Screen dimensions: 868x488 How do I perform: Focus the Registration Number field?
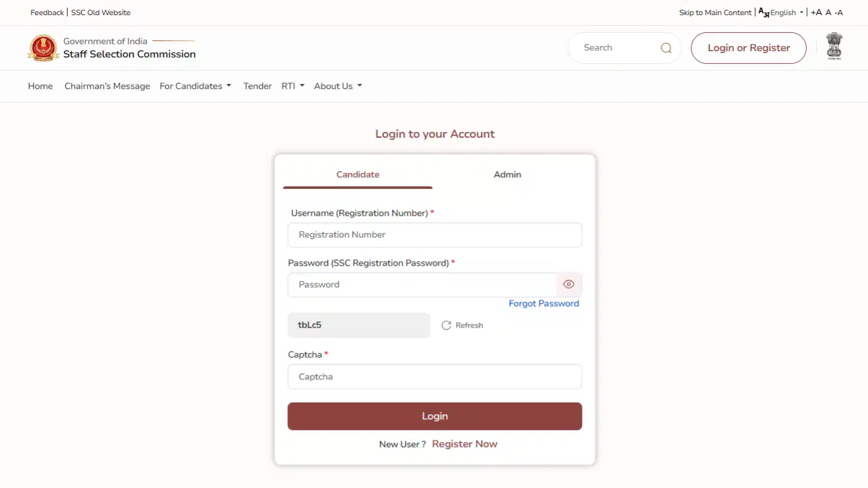[435, 235]
